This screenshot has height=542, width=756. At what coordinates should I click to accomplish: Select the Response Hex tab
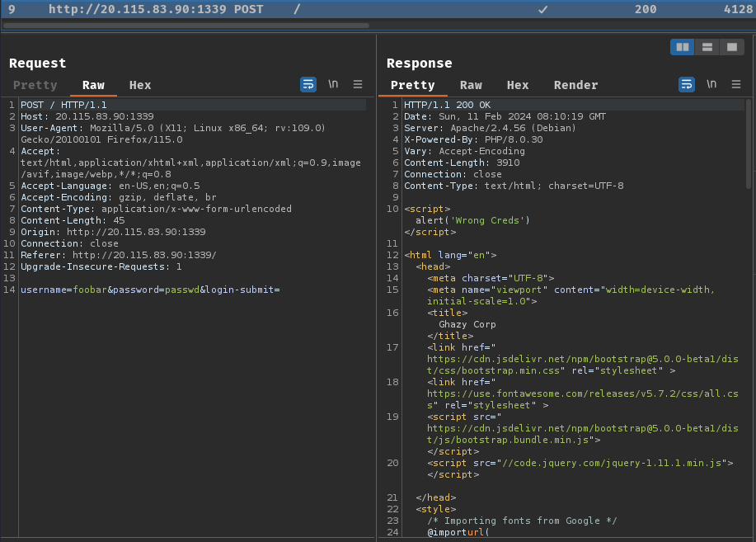[x=518, y=86]
